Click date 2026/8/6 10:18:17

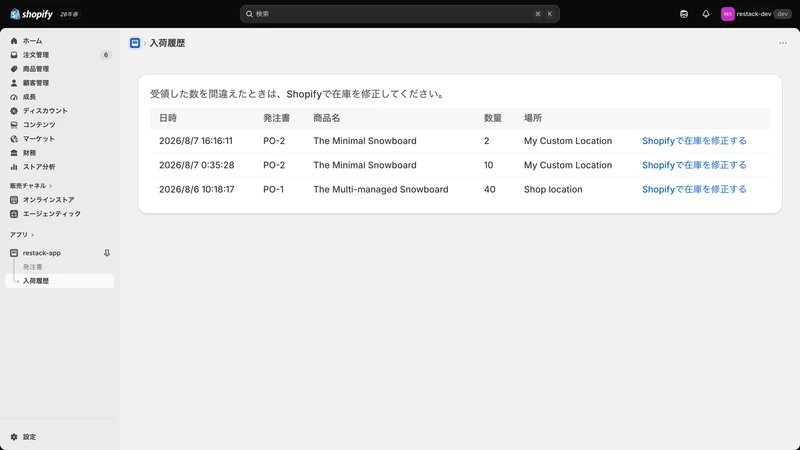click(x=196, y=189)
